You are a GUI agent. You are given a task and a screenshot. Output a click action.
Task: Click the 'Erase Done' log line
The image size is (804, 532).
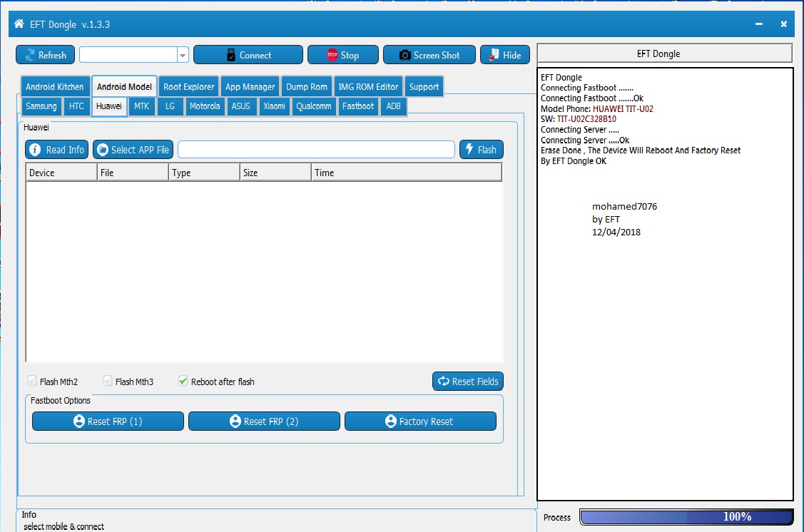click(641, 150)
